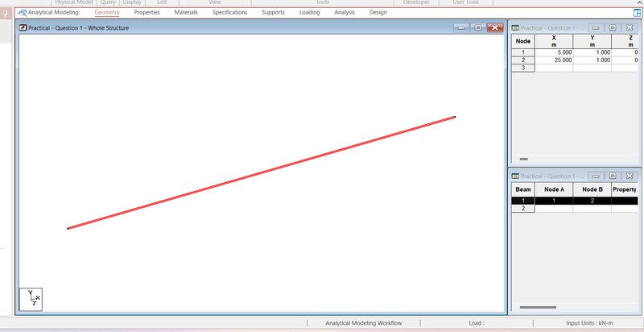Click the X m column header
The height and width of the screenshot is (332, 644).
click(554, 42)
